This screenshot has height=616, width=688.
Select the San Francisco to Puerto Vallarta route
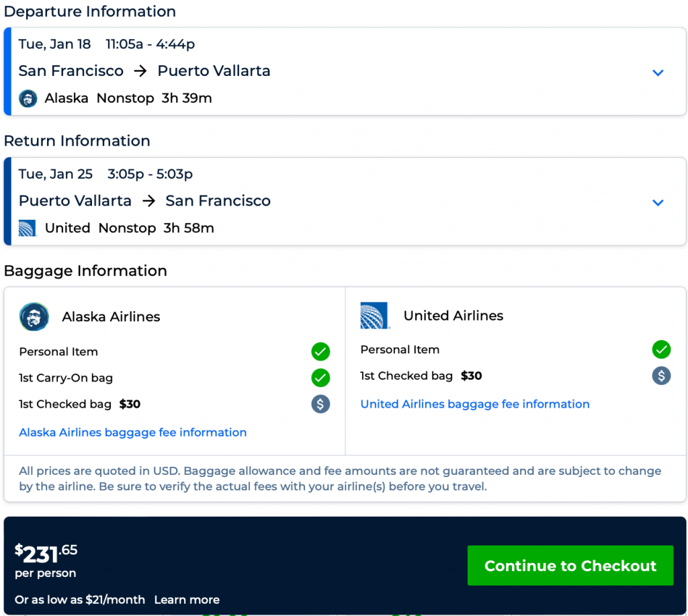[144, 71]
